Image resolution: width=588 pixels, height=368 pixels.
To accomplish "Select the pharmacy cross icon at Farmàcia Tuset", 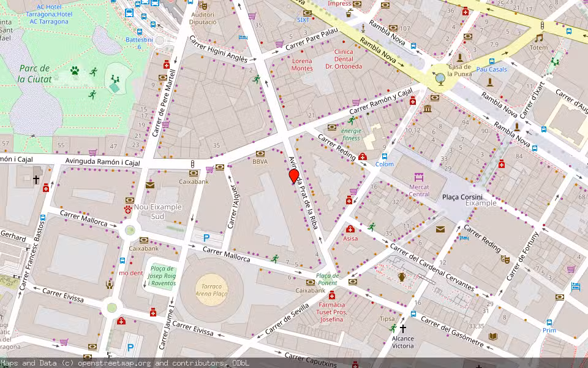I will tap(332, 295).
